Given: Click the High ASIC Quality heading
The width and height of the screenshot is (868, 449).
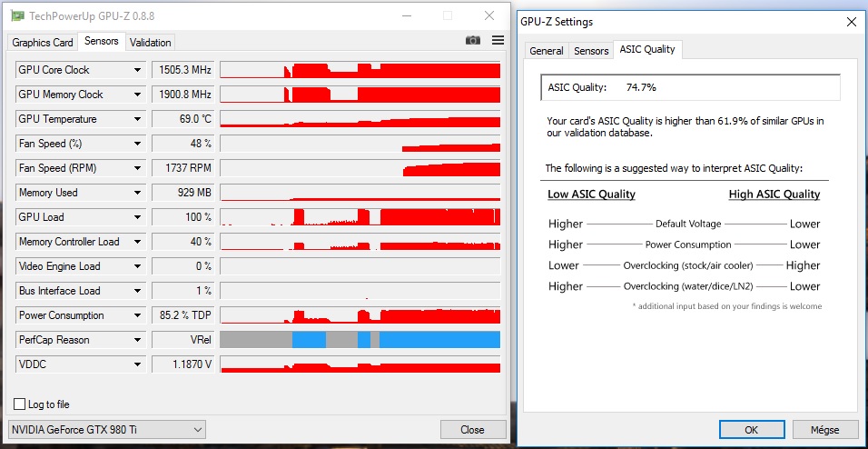Looking at the screenshot, I should pyautogui.click(x=774, y=194).
